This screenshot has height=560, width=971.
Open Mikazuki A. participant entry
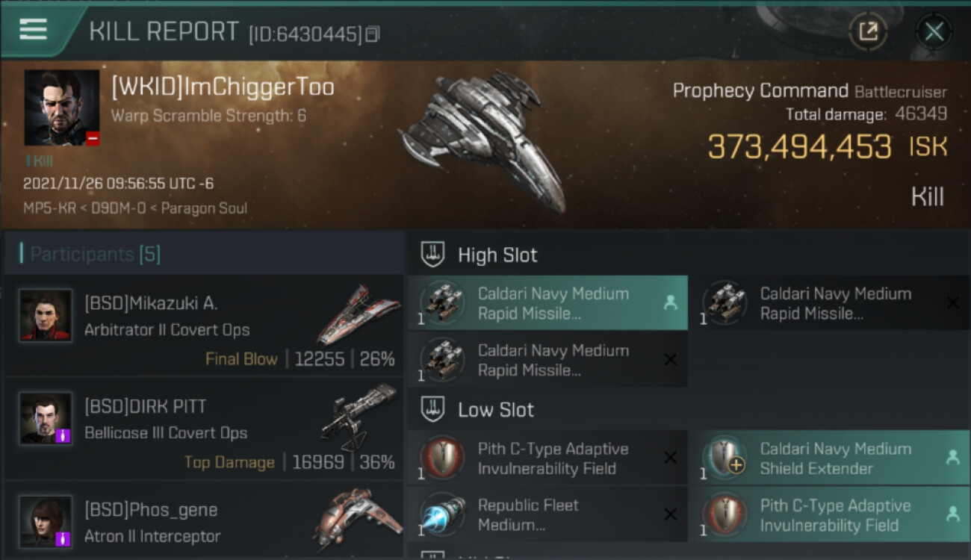pyautogui.click(x=202, y=326)
